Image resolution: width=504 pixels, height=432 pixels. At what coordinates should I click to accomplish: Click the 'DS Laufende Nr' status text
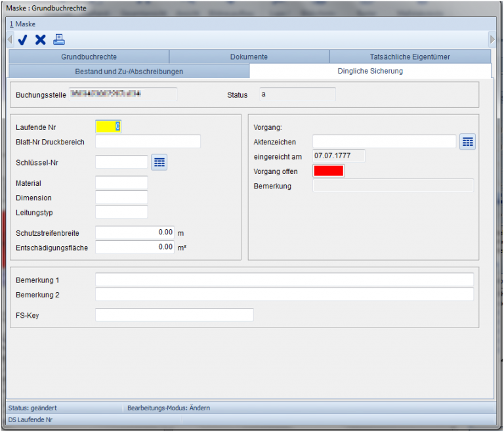pos(30,420)
